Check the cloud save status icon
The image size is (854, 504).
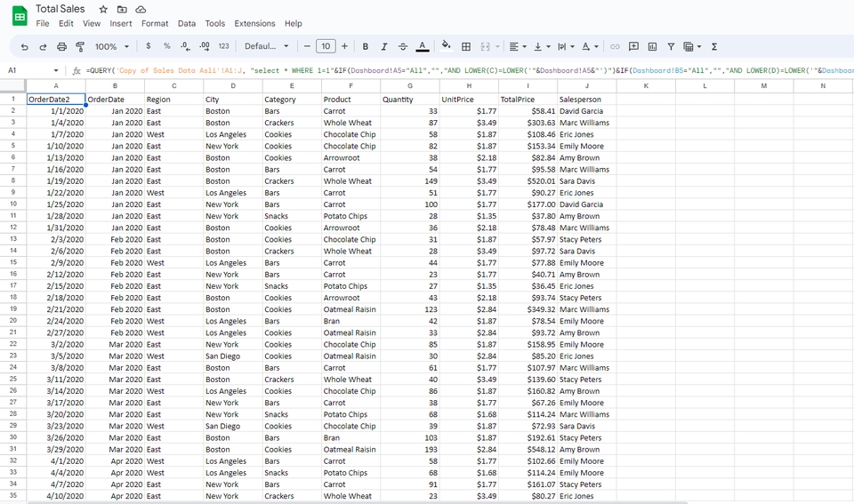[141, 9]
